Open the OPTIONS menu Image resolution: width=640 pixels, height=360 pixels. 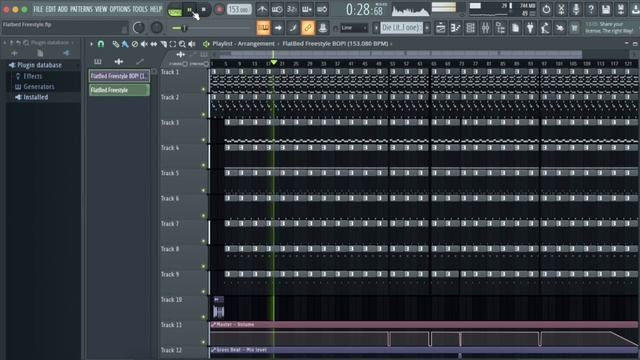click(120, 9)
